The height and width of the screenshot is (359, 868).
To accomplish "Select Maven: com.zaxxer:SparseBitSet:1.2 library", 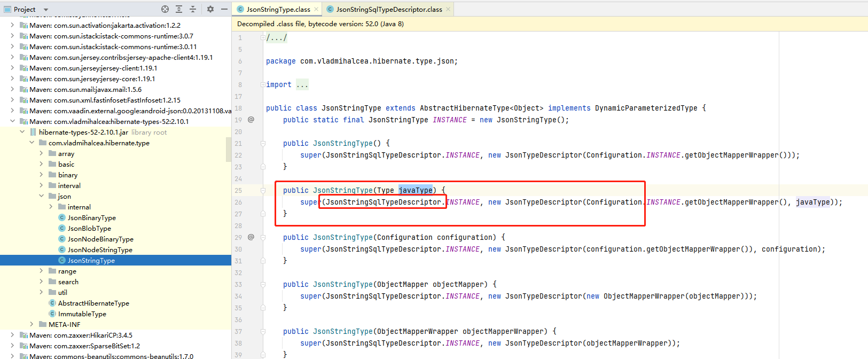I will pyautogui.click(x=84, y=346).
